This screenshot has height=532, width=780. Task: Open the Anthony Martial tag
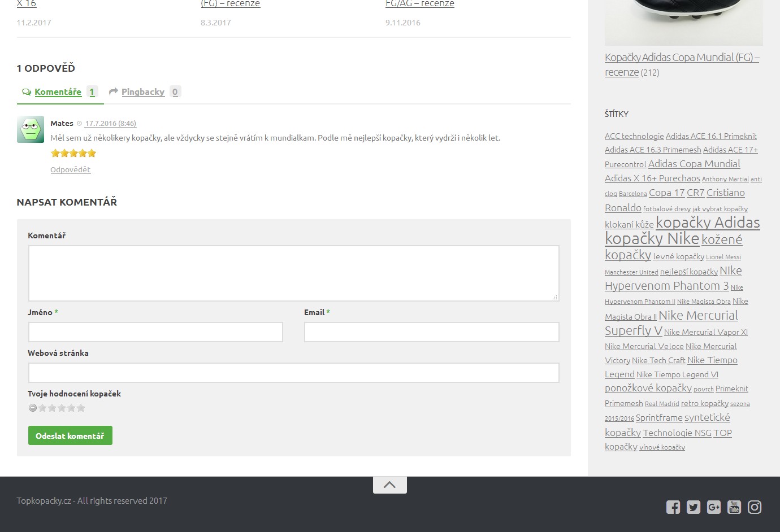click(725, 179)
